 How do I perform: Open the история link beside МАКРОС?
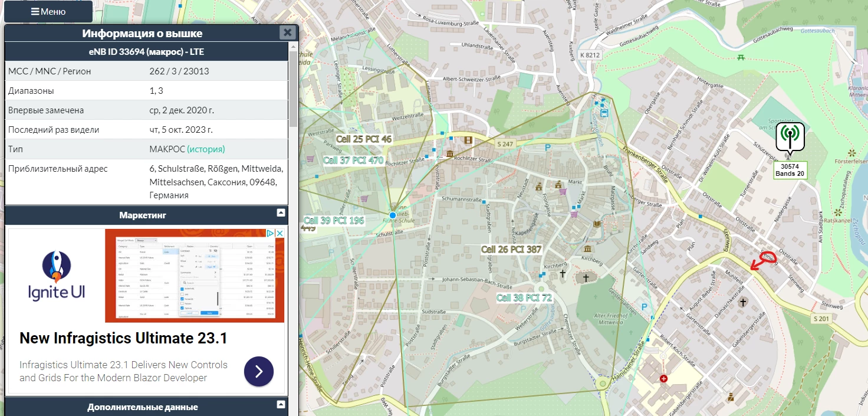[206, 149]
